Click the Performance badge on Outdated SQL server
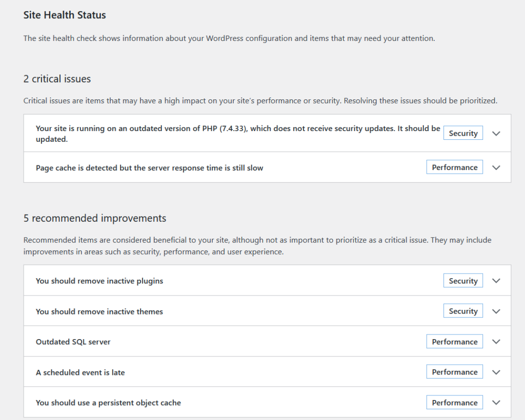The width and height of the screenshot is (525, 420). [x=454, y=341]
